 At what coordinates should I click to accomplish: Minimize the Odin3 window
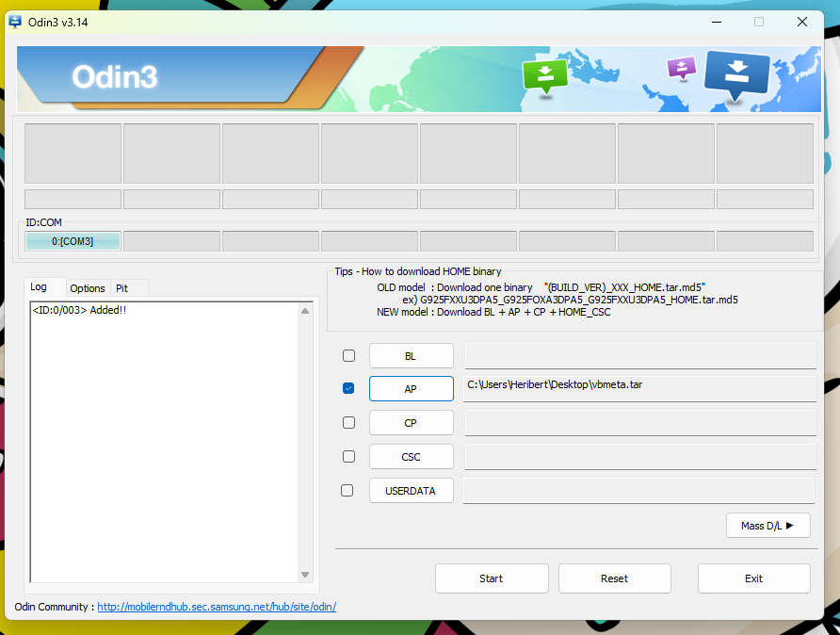717,22
